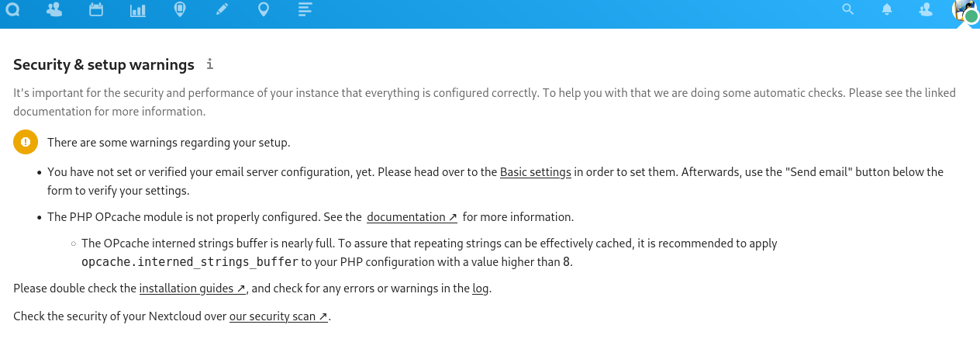Open the Maps location pin app

tap(264, 10)
